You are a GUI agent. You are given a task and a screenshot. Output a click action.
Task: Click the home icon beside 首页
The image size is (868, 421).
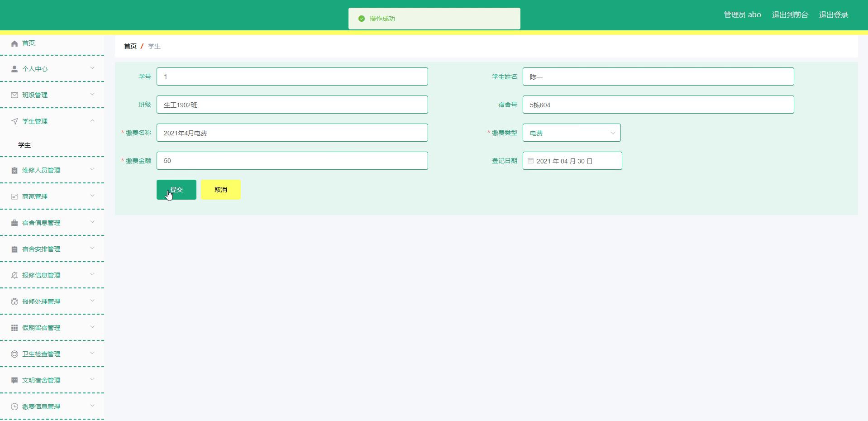[14, 43]
